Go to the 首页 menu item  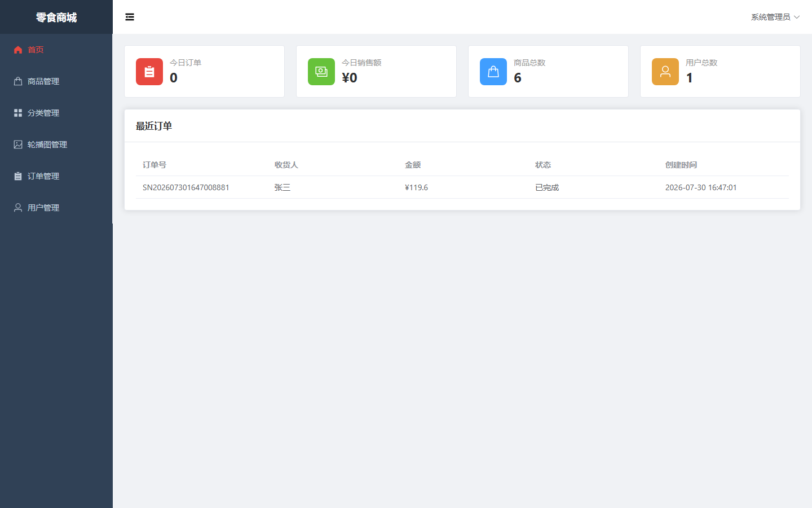pyautogui.click(x=56, y=50)
